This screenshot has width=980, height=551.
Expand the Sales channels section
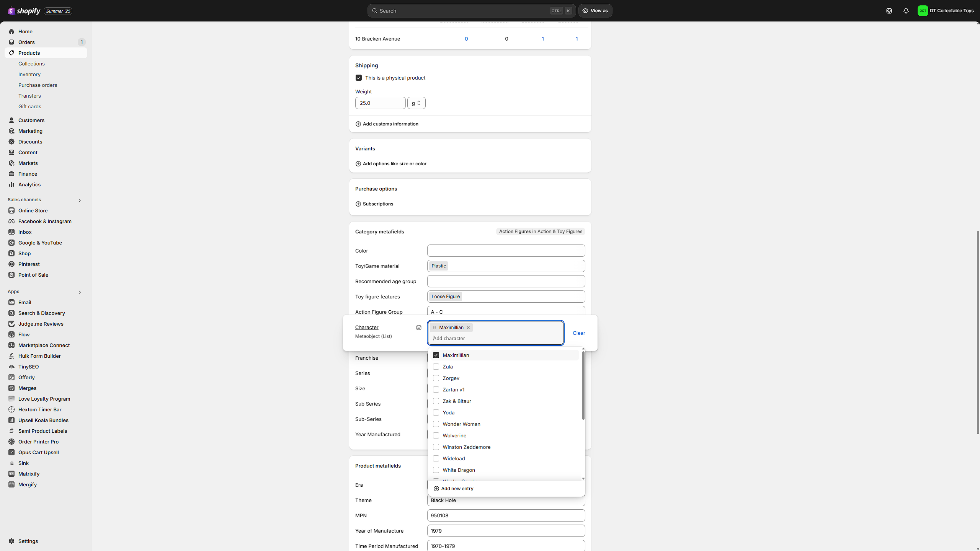(x=80, y=200)
